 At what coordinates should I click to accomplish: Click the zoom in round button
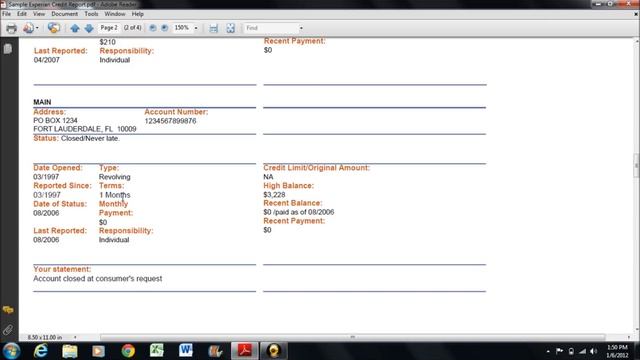[164, 28]
